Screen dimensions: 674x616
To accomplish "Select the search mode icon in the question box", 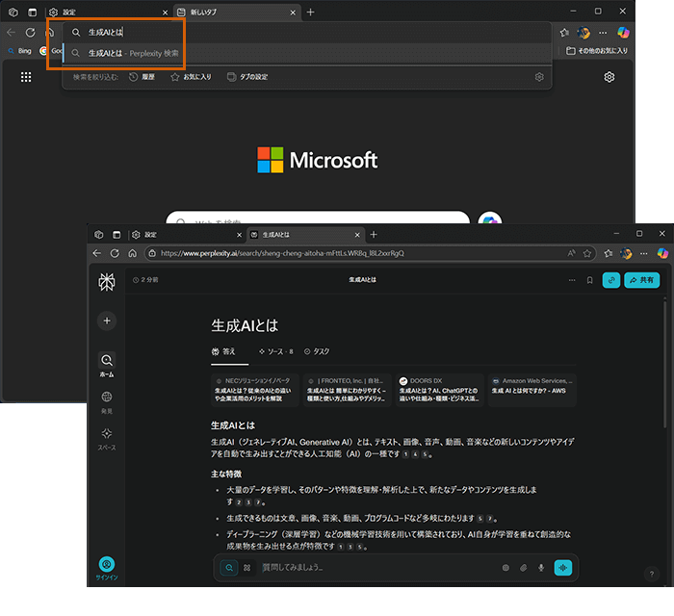I will (x=229, y=568).
